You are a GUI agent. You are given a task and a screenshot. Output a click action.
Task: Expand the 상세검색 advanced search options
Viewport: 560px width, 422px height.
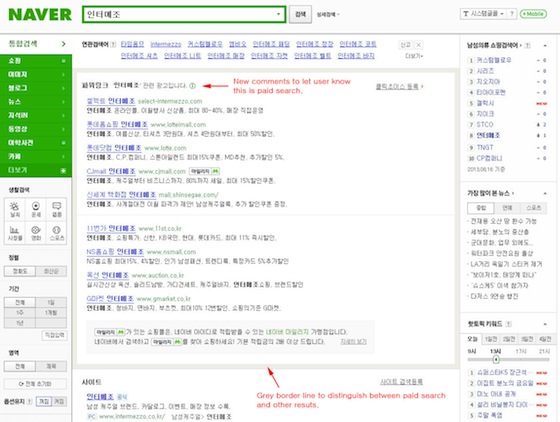tap(328, 15)
